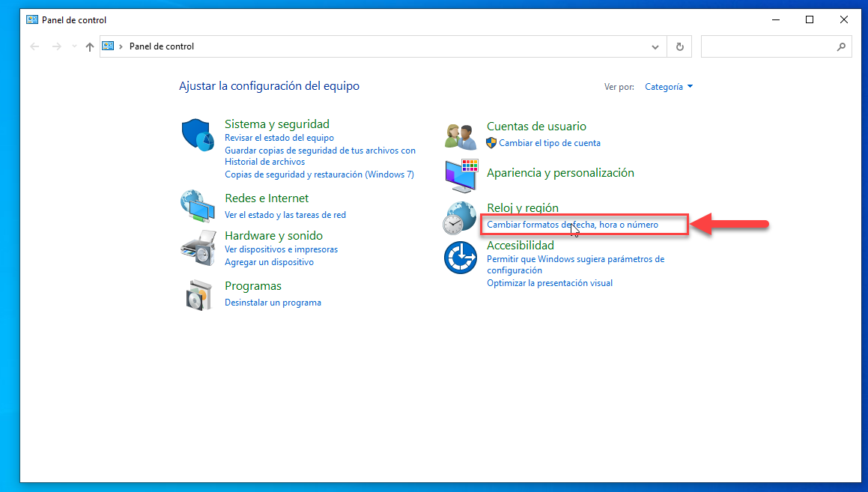Click the back navigation arrow
Viewport: 868px width, 492px height.
click(35, 46)
